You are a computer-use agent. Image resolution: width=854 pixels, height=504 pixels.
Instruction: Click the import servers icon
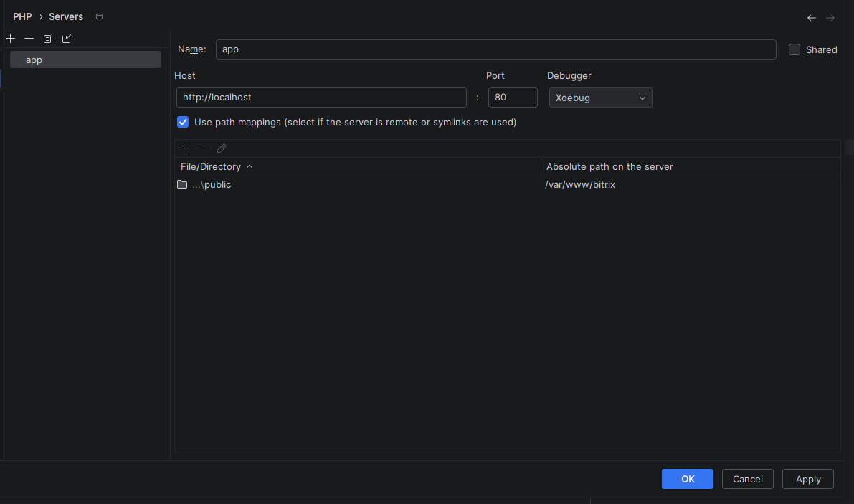[x=67, y=38]
